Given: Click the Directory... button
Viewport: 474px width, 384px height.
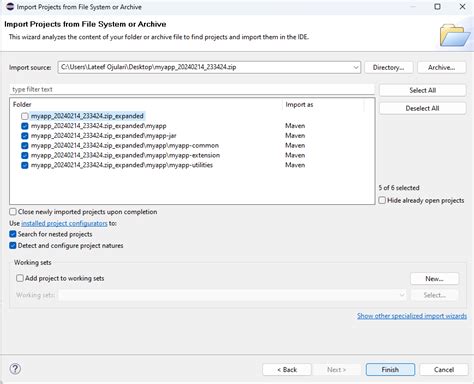Looking at the screenshot, I should [x=389, y=67].
